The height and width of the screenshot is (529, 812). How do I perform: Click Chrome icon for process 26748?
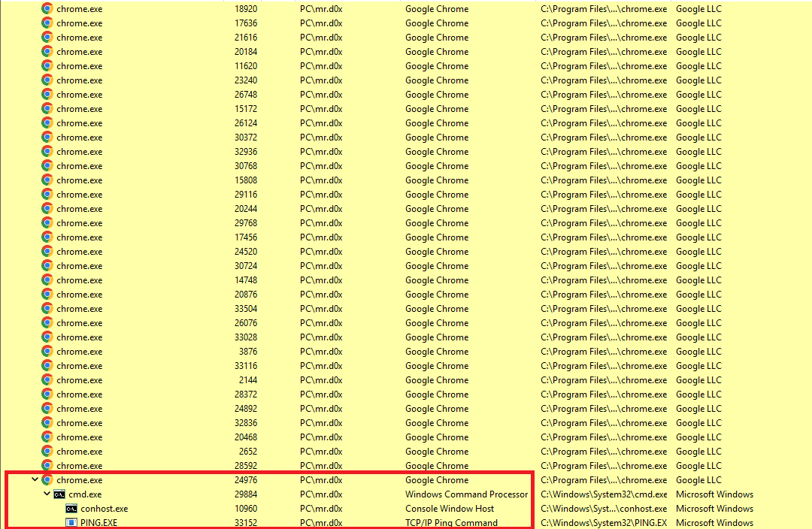pyautogui.click(x=47, y=94)
